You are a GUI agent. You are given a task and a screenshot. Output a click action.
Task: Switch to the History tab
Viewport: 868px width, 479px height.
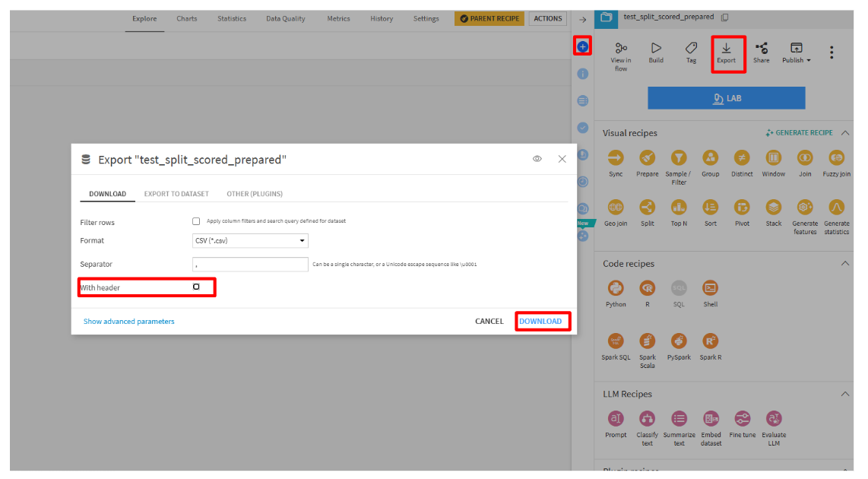pyautogui.click(x=382, y=19)
